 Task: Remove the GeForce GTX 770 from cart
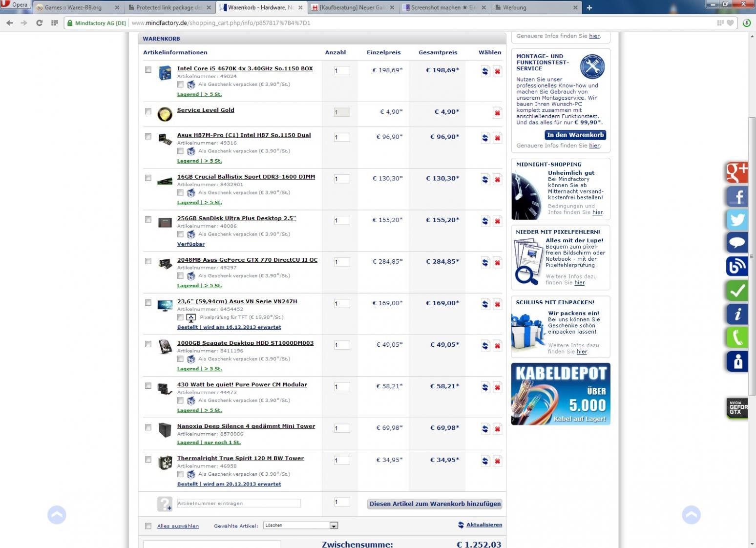[497, 262]
